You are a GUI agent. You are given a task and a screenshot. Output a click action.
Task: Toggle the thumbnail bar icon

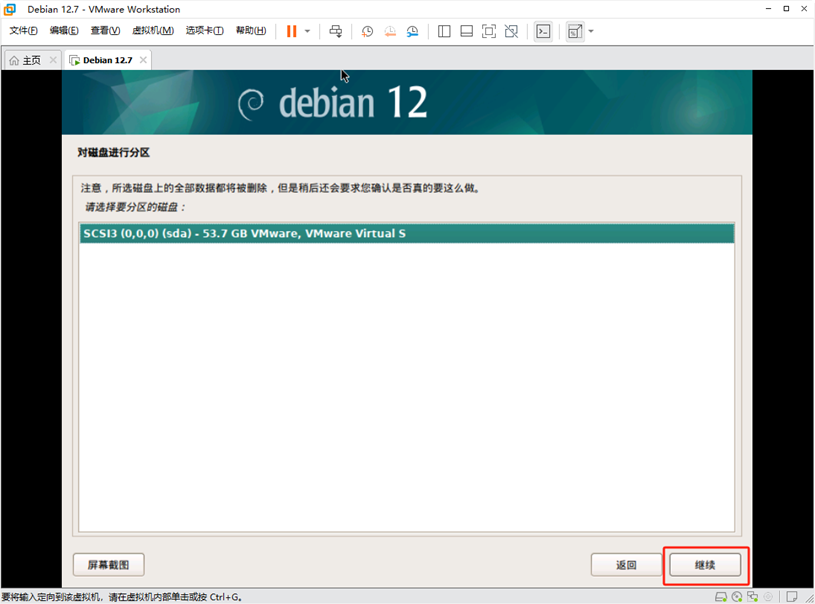tap(466, 31)
